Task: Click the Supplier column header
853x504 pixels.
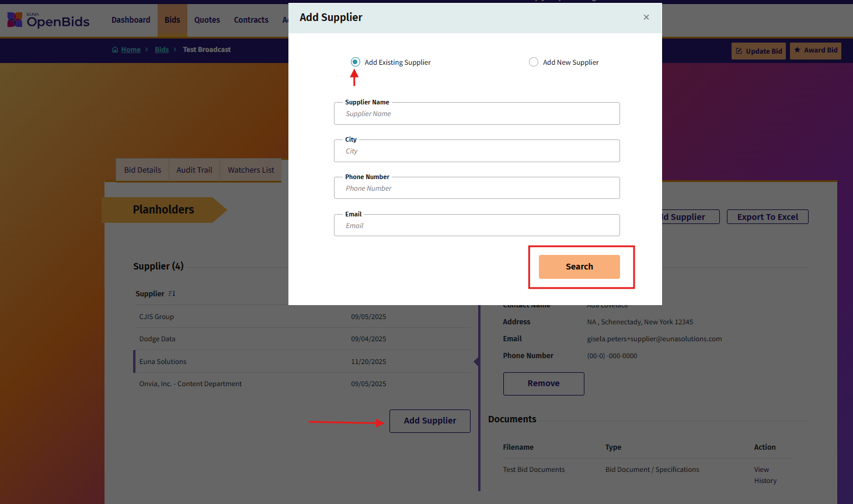Action: tap(150, 293)
